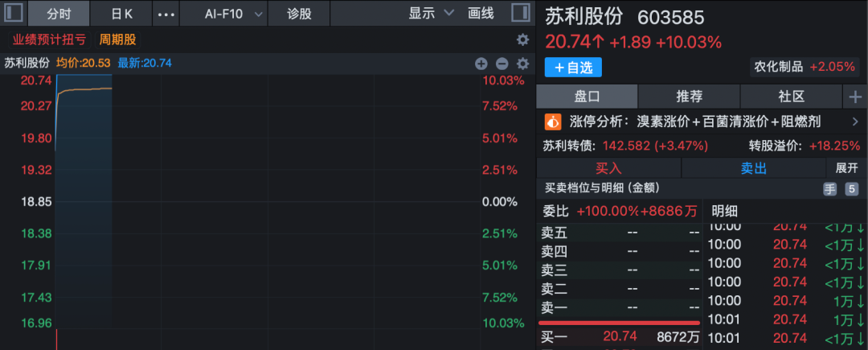This screenshot has height=350, width=868.
Task: Click the 明细 details header
Action: pos(725,211)
